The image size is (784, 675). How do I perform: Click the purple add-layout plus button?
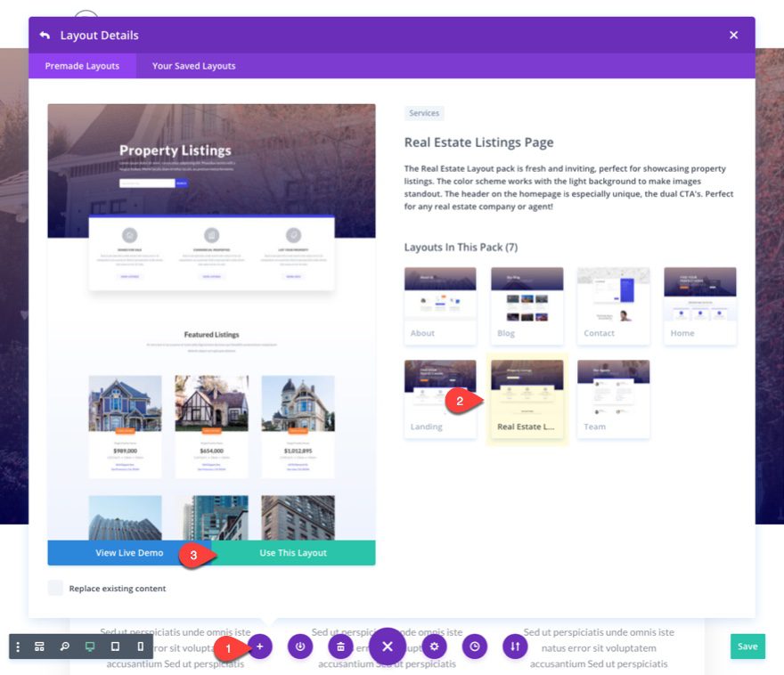pyautogui.click(x=259, y=647)
